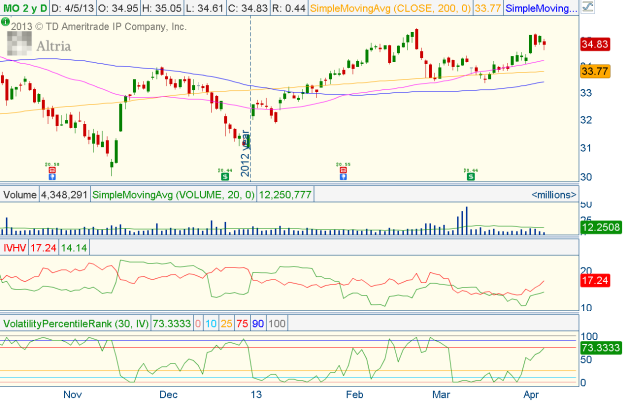The height and width of the screenshot is (401, 625).
Task: Click the Apr label on the time axis
Action: tap(531, 395)
